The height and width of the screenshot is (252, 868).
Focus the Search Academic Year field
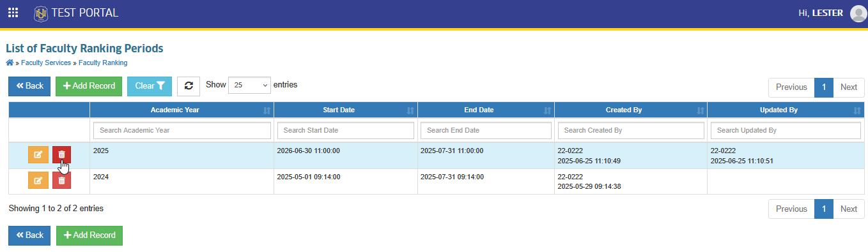coord(182,130)
